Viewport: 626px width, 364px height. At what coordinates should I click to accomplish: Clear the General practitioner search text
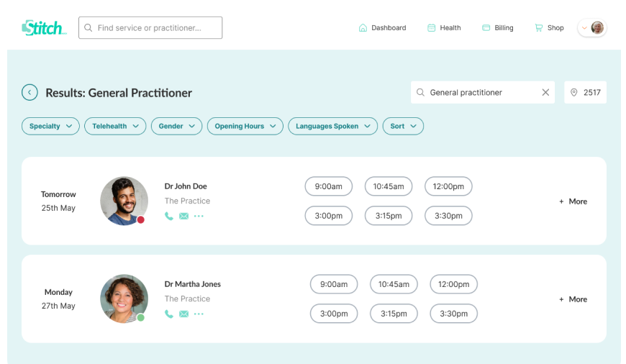(545, 92)
